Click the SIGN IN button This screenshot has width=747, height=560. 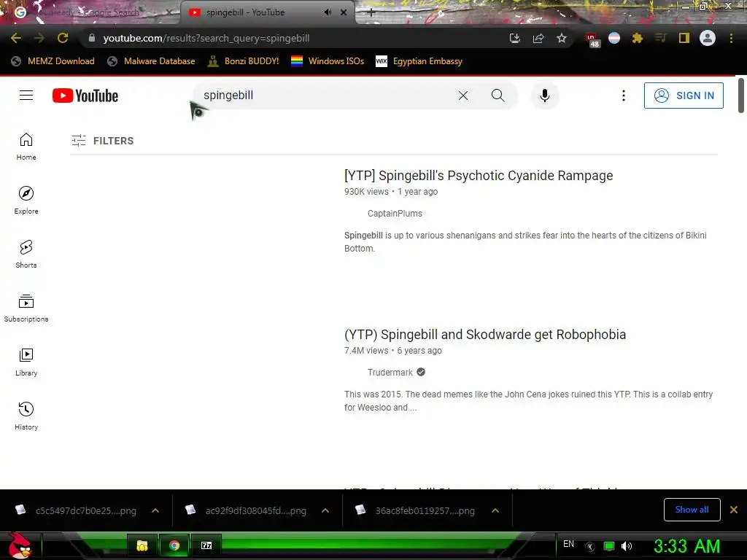(x=684, y=96)
